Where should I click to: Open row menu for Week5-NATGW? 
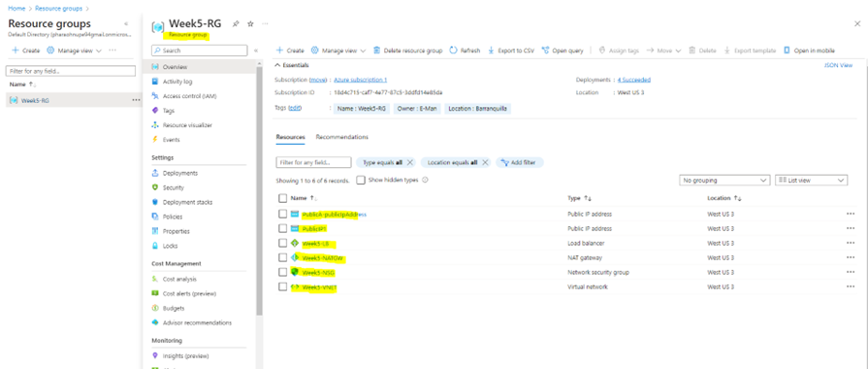[851, 257]
